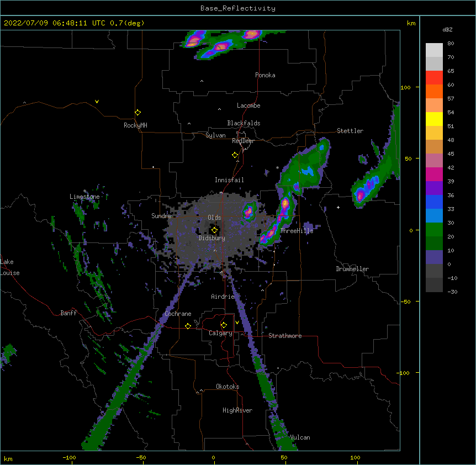Click the Didsbury city label

212,238
